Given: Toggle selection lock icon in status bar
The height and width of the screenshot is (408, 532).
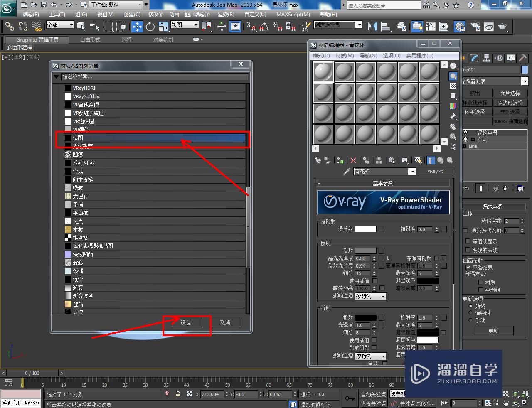Looking at the screenshot, I should point(178,394).
